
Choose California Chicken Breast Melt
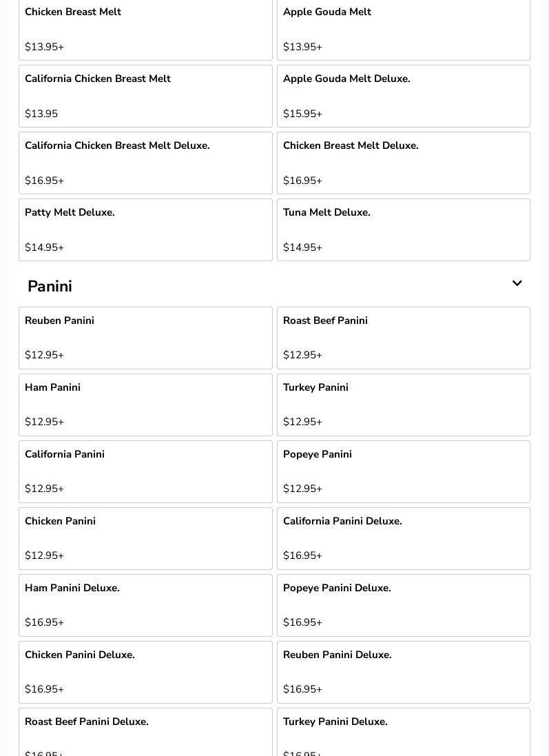(145, 96)
